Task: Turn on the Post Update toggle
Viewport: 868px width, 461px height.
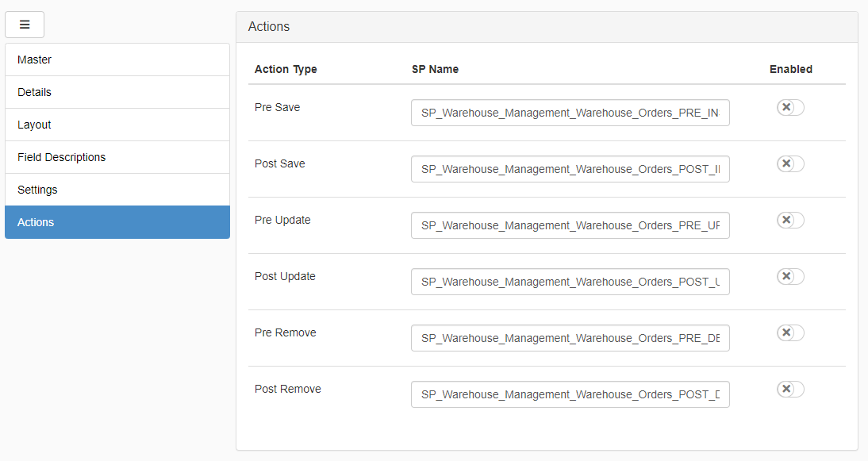Action: (x=789, y=276)
